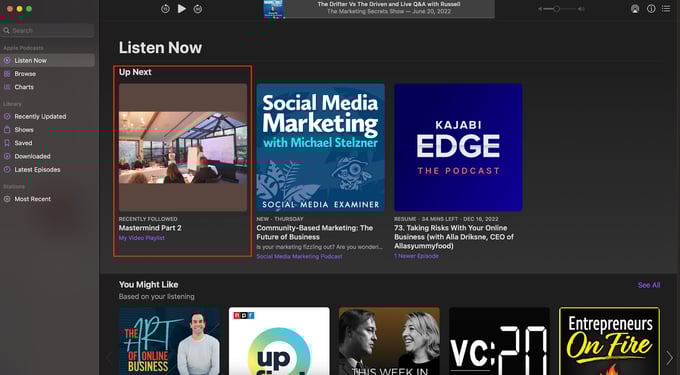The image size is (680, 375).
Task: Click the See All link
Action: click(x=649, y=285)
